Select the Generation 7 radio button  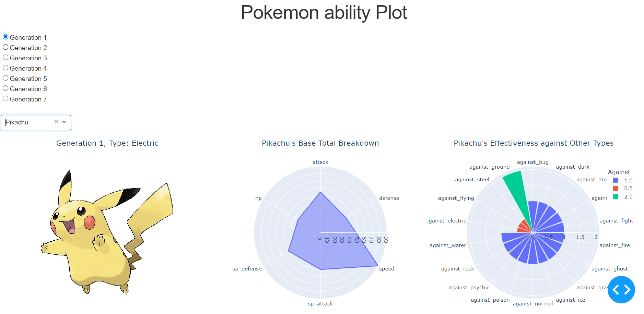pos(5,98)
